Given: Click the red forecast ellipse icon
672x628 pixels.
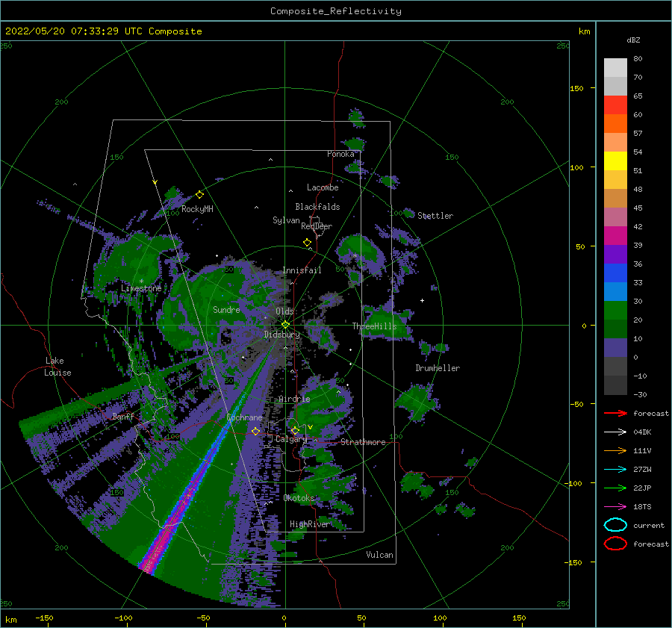Looking at the screenshot, I should 615,544.
